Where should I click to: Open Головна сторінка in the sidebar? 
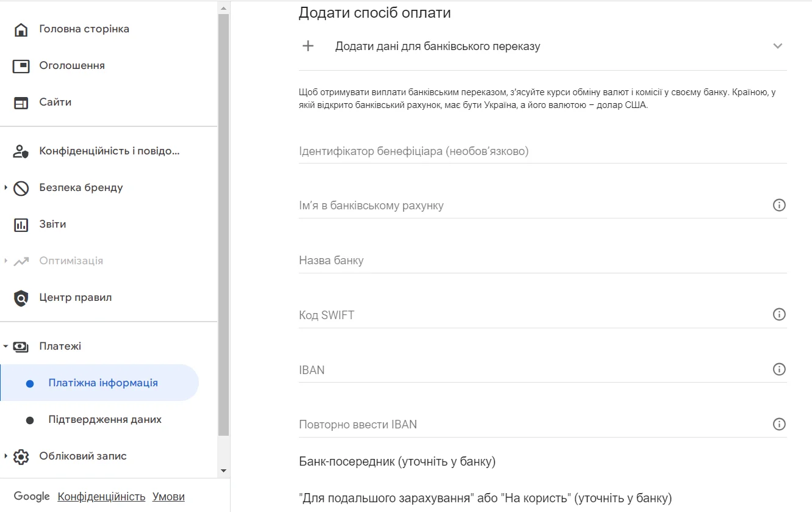pyautogui.click(x=84, y=29)
